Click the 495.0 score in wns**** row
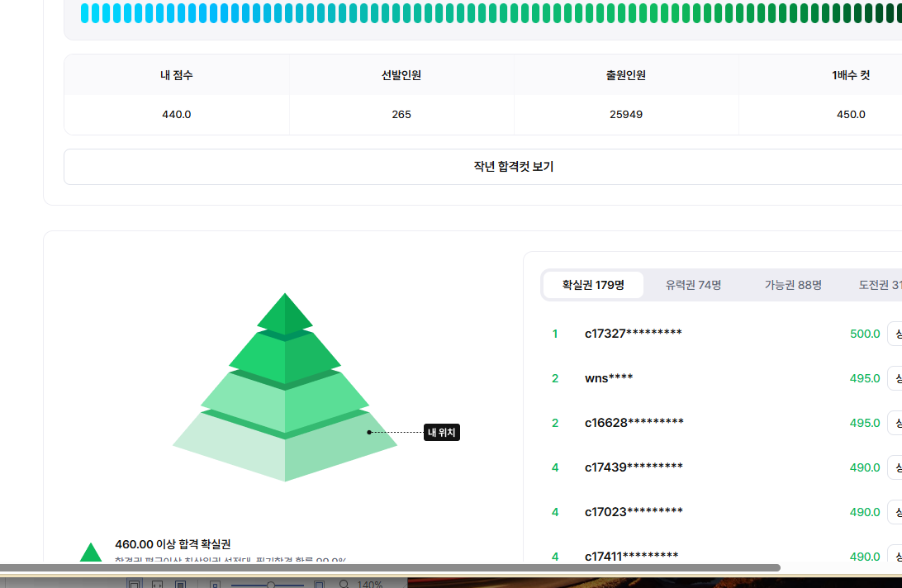The width and height of the screenshot is (902, 588). pos(865,378)
